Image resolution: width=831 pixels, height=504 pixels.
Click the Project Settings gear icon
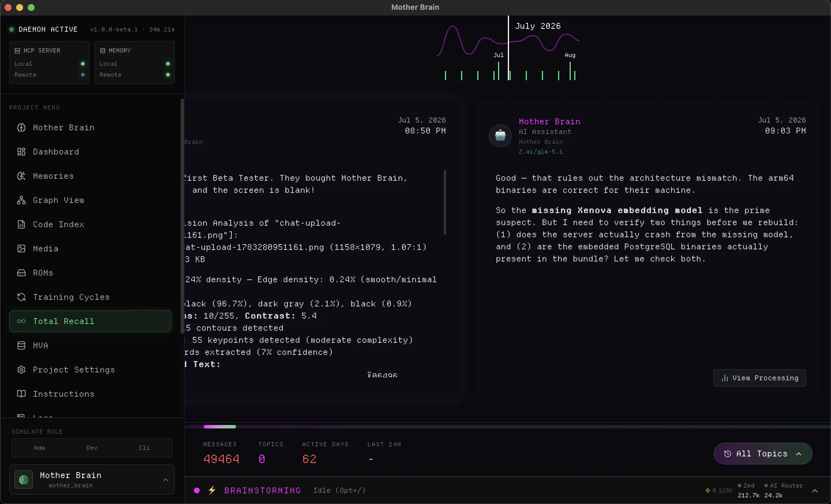pyautogui.click(x=21, y=370)
